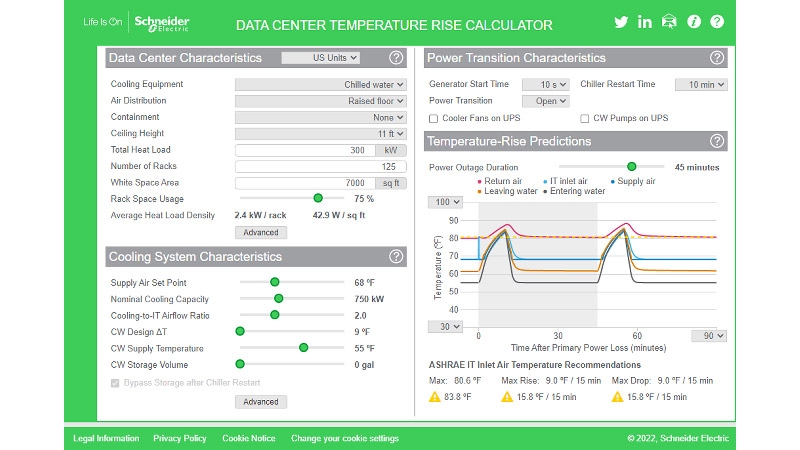This screenshot has width=800, height=450.
Task: Click the help question mark in header
Action: point(717,21)
